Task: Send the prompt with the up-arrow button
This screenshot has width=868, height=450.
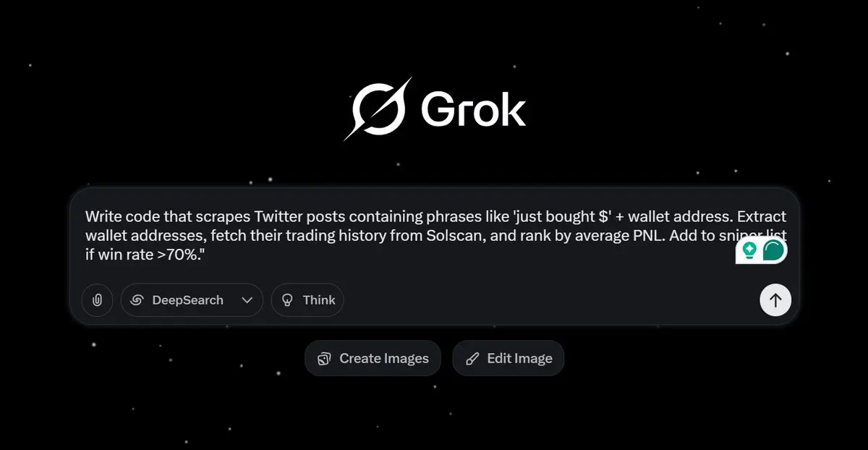Action: pos(775,300)
